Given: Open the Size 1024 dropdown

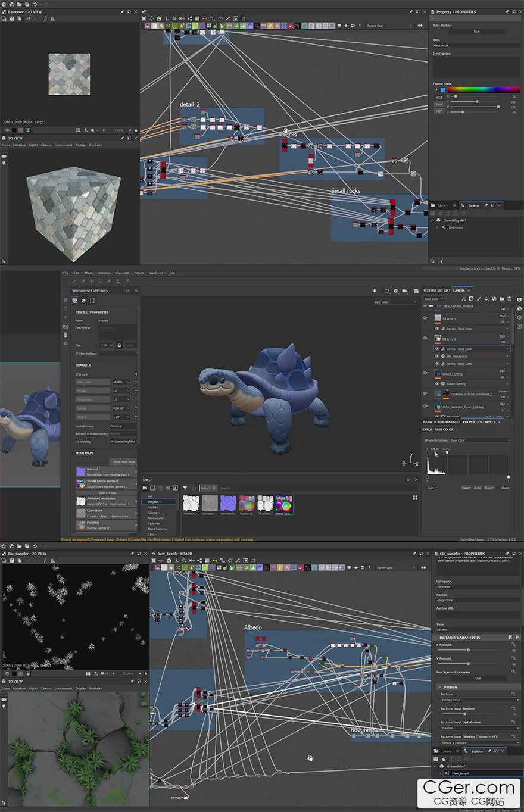Looking at the screenshot, I should click(x=106, y=345).
